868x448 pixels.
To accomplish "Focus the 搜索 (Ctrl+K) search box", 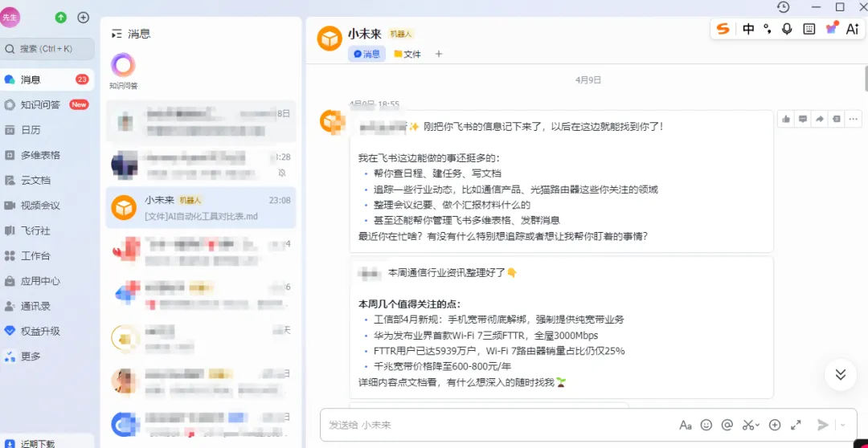I will [47, 49].
